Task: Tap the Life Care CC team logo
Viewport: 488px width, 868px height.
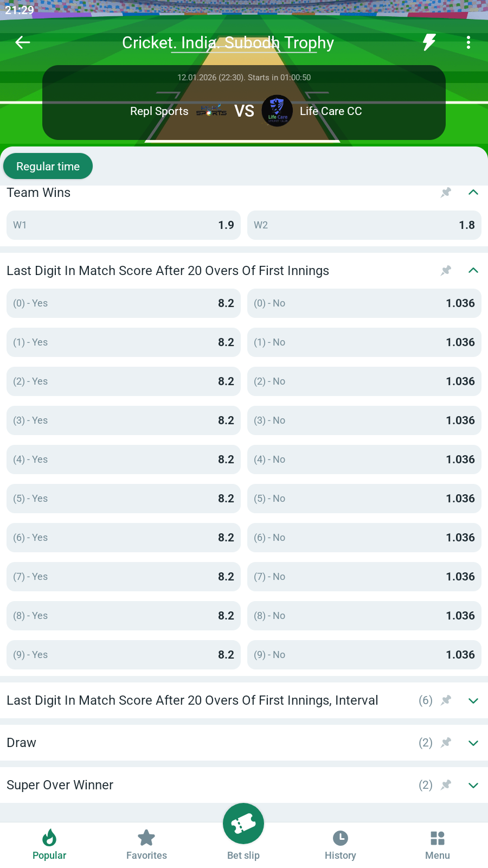Action: [277, 111]
